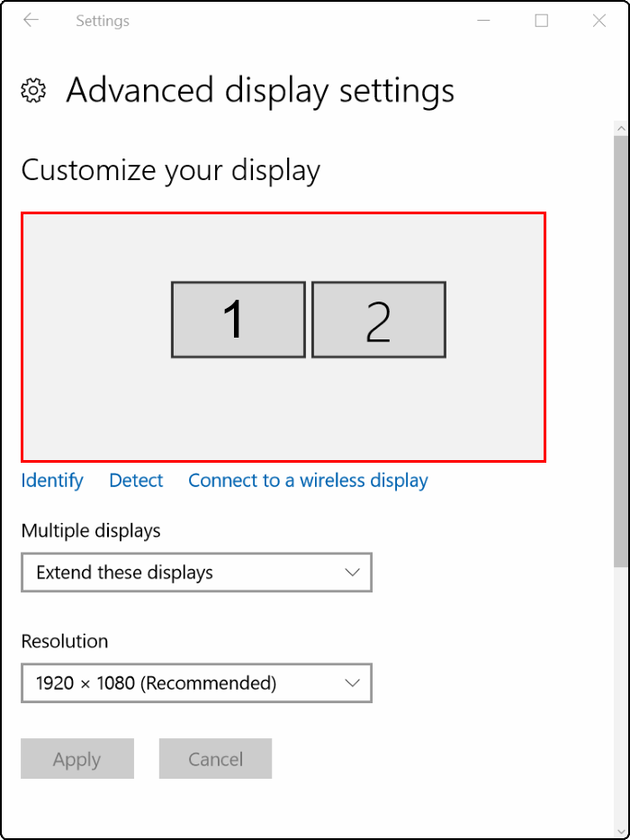Screen dimensions: 630x840
Task: Minimize the Settings window
Action: pyautogui.click(x=484, y=21)
